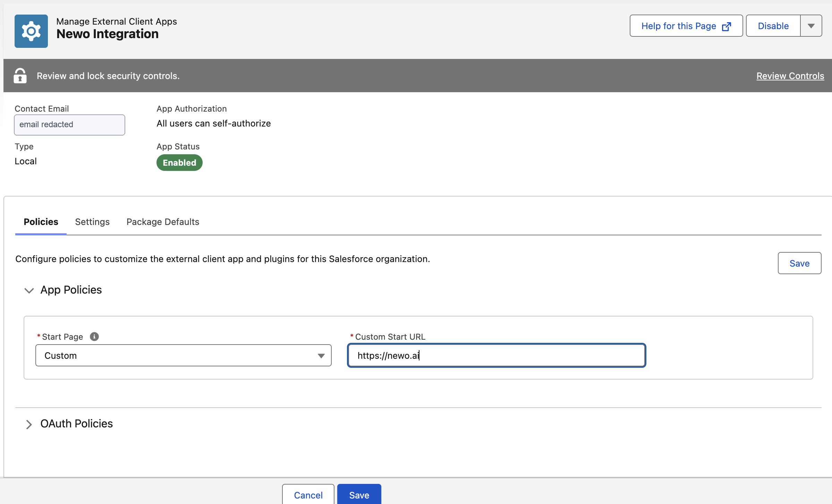This screenshot has height=504, width=832.
Task: Select the Policies tab
Action: coord(41,222)
